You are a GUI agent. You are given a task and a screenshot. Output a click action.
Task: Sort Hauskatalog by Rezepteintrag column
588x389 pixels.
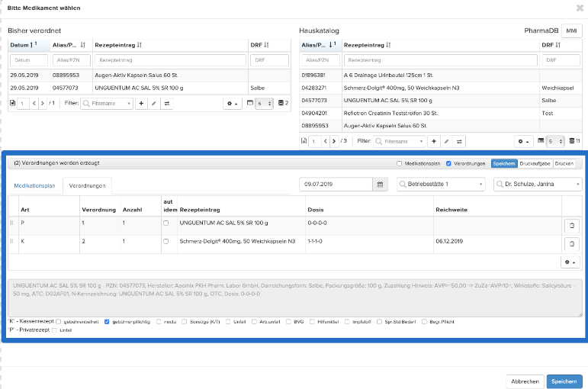tap(388, 45)
